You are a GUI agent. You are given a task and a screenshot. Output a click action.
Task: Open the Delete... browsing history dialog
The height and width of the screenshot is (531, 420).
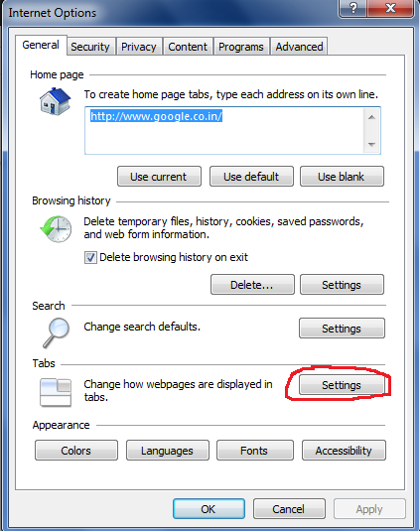tap(252, 285)
